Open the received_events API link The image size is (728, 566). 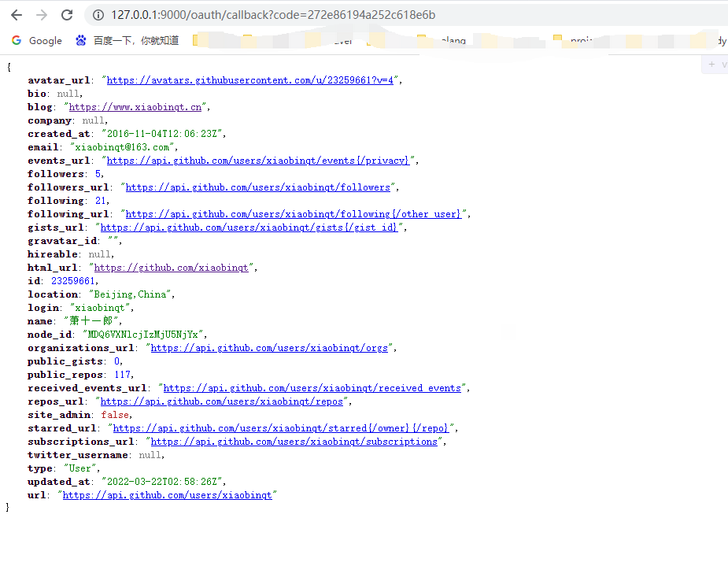[x=312, y=388]
